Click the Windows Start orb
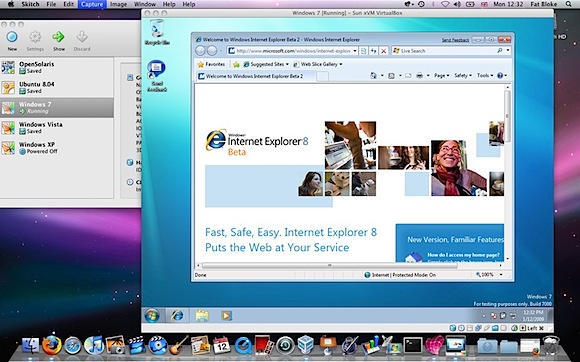Screen dimensions: 580x362 (x=152, y=315)
